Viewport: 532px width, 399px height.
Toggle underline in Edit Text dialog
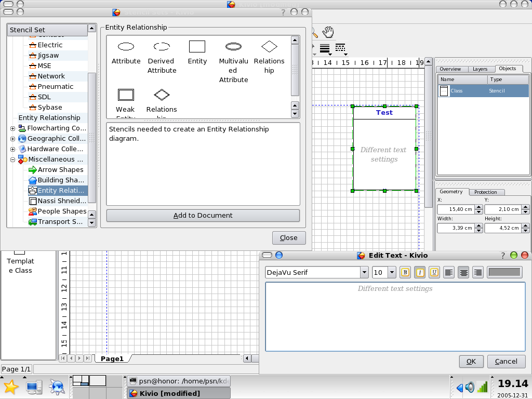434,272
